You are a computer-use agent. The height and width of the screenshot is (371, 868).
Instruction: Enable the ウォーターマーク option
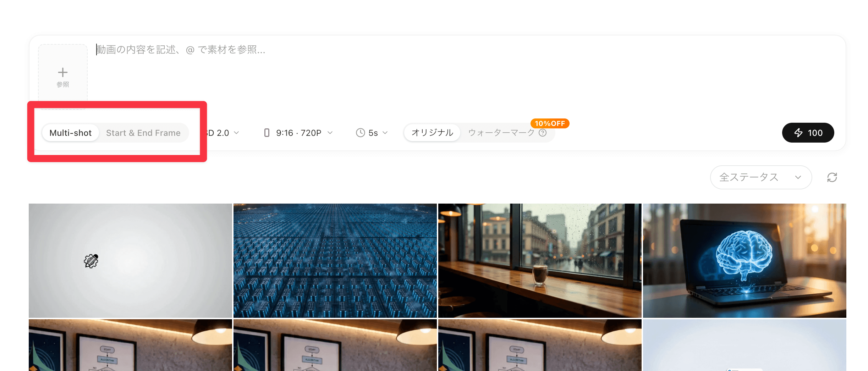click(501, 133)
